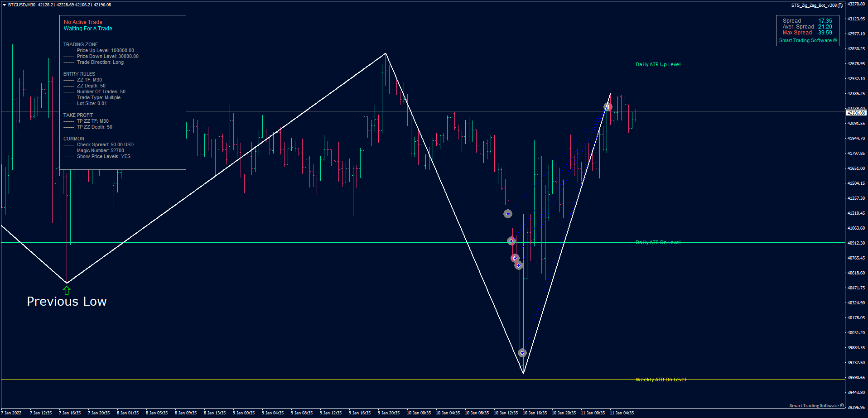Click the current price tag 42196.08 on the axis
The width and height of the screenshot is (868, 418).
[856, 113]
